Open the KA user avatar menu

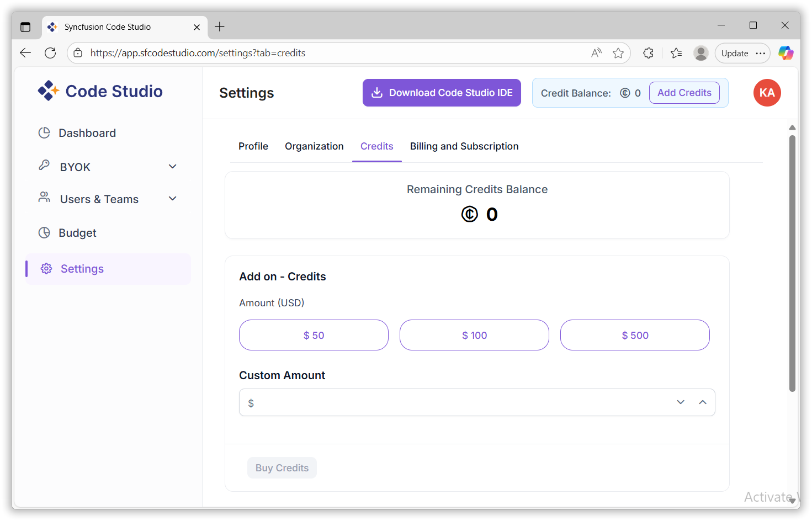(x=767, y=93)
